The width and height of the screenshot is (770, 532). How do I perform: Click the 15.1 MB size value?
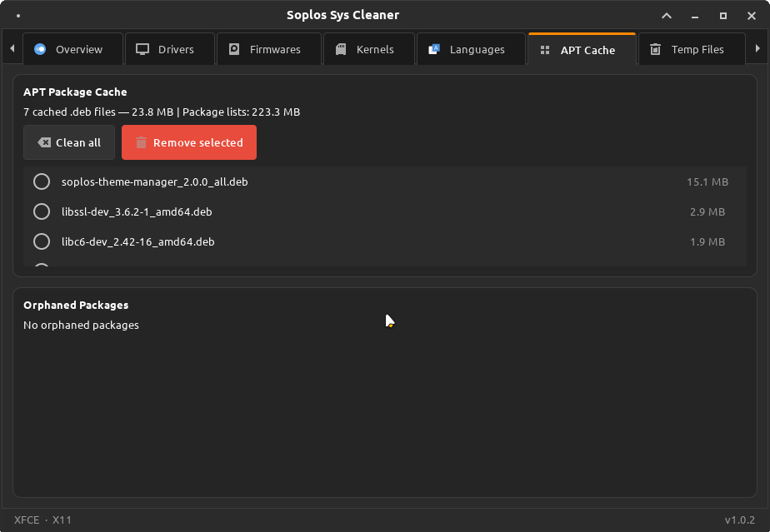coord(707,182)
